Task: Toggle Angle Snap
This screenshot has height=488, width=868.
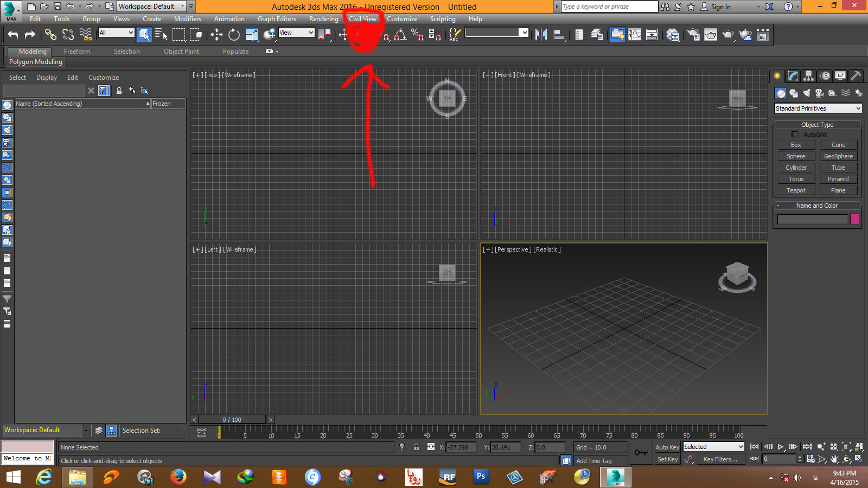Action: tap(400, 35)
